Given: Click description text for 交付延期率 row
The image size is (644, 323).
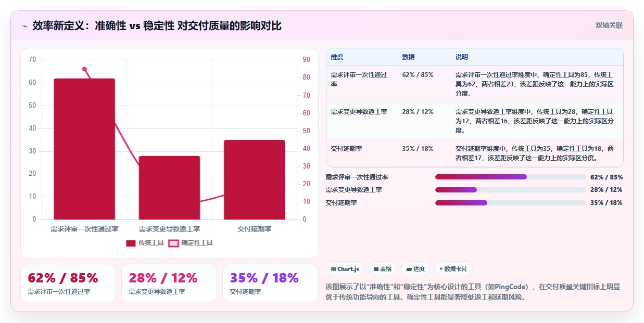Looking at the screenshot, I should (535, 153).
